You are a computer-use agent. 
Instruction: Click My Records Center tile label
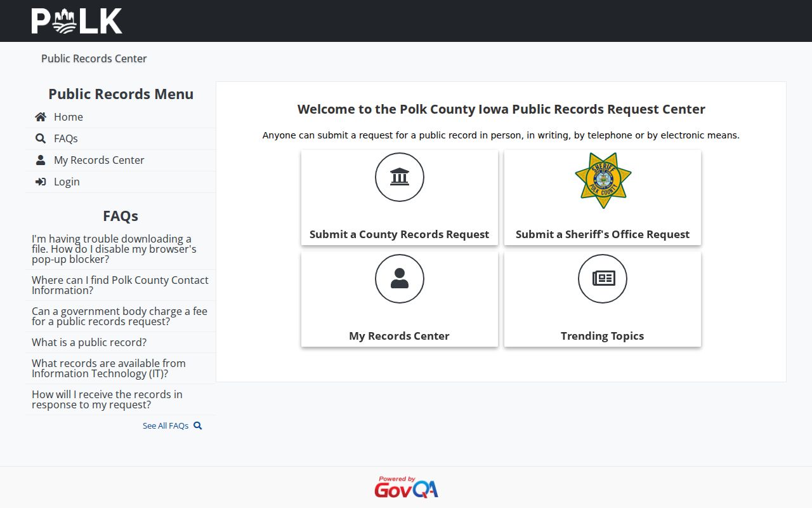click(400, 336)
